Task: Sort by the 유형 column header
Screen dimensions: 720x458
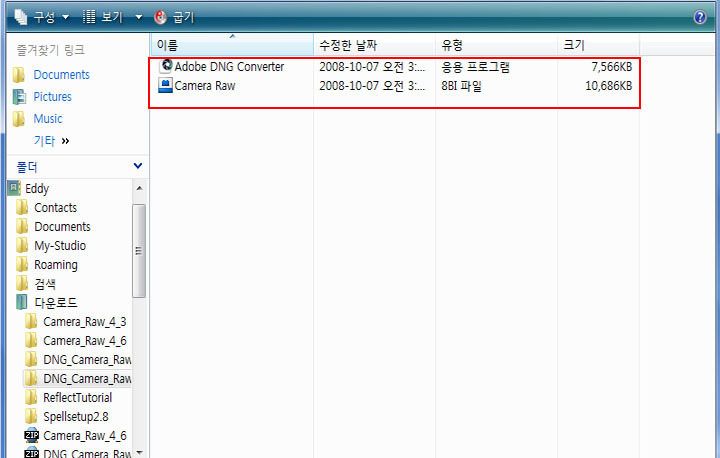Action: pyautogui.click(x=496, y=45)
